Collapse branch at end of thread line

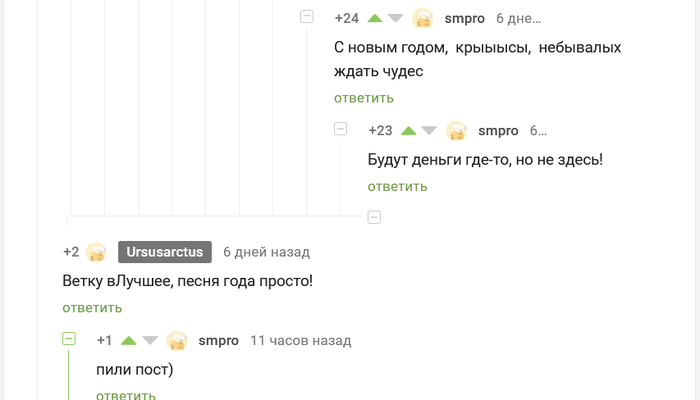[x=374, y=216]
